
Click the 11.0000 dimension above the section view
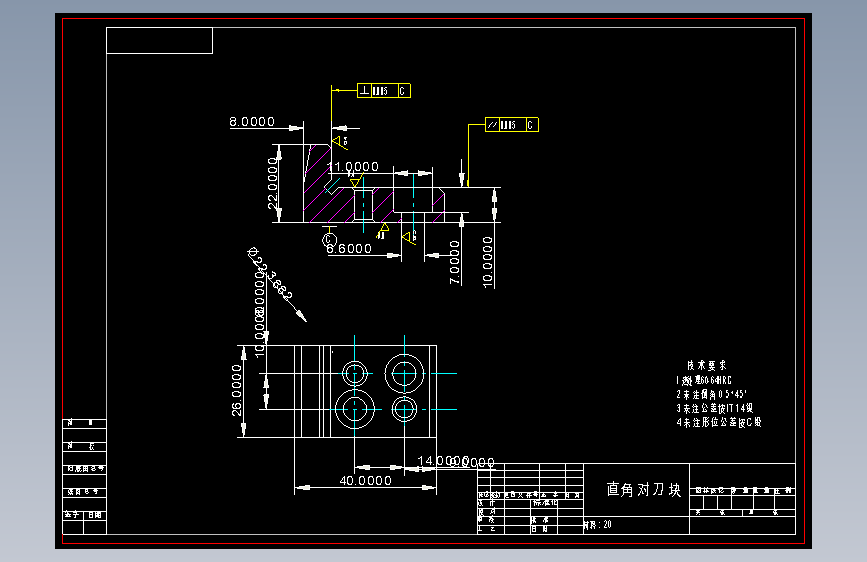(353, 166)
